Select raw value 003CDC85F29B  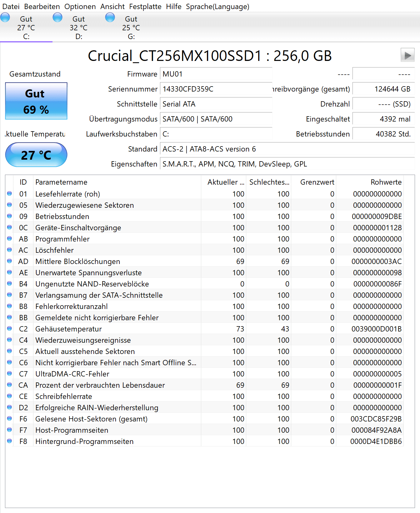click(x=376, y=419)
